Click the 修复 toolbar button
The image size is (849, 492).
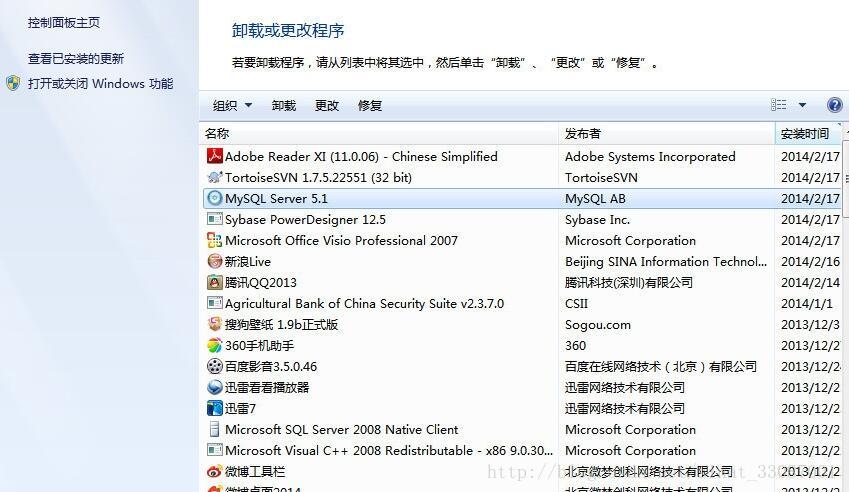click(x=370, y=105)
